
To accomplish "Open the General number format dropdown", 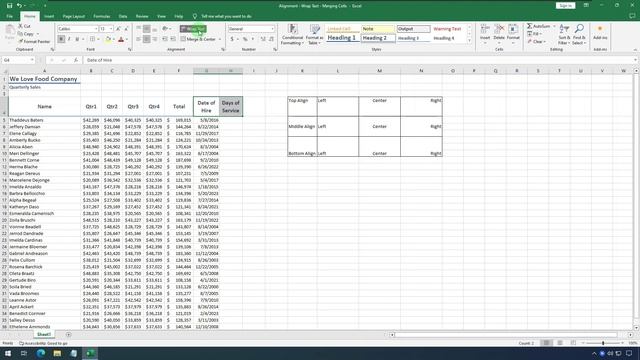I will point(272,29).
